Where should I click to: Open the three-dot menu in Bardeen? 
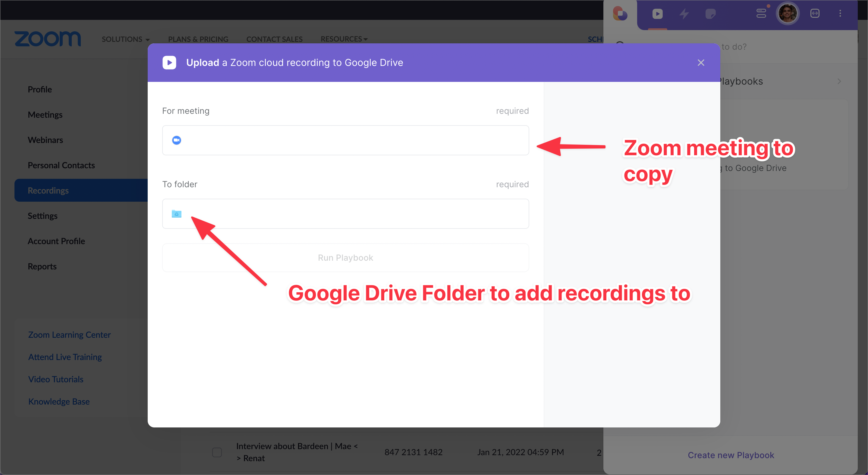(x=840, y=14)
